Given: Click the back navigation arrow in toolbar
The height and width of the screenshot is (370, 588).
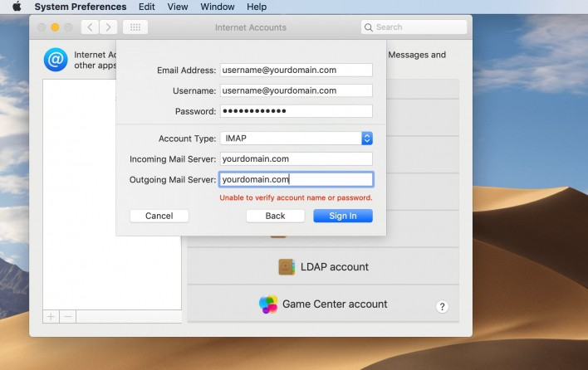Looking at the screenshot, I should [90, 27].
